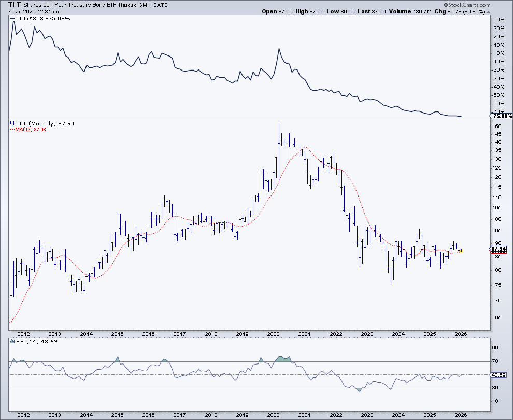The height and width of the screenshot is (420, 513).
Task: Click the 2015 year label below the price panel
Action: 118,334
